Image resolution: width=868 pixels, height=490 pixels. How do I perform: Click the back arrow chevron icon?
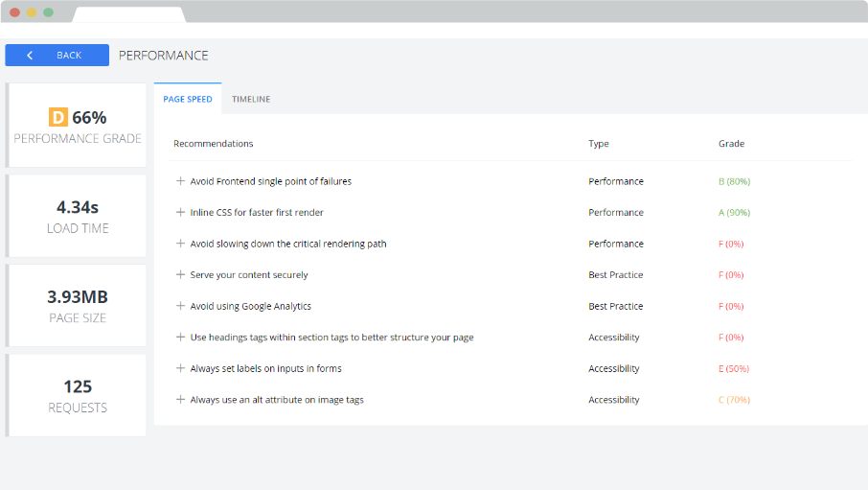30,56
